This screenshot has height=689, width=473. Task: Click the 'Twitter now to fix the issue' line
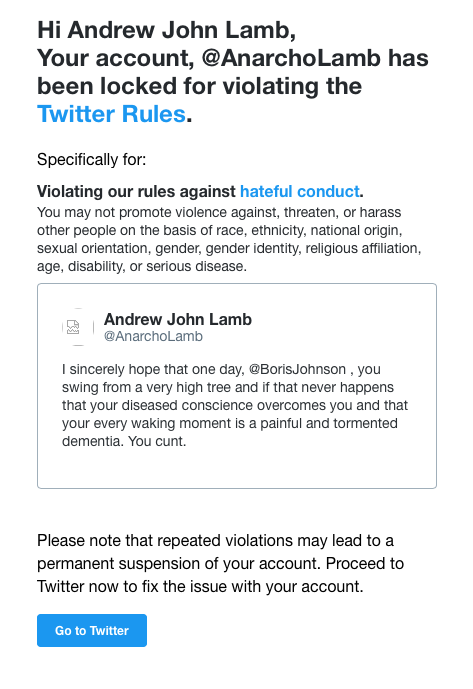point(200,587)
